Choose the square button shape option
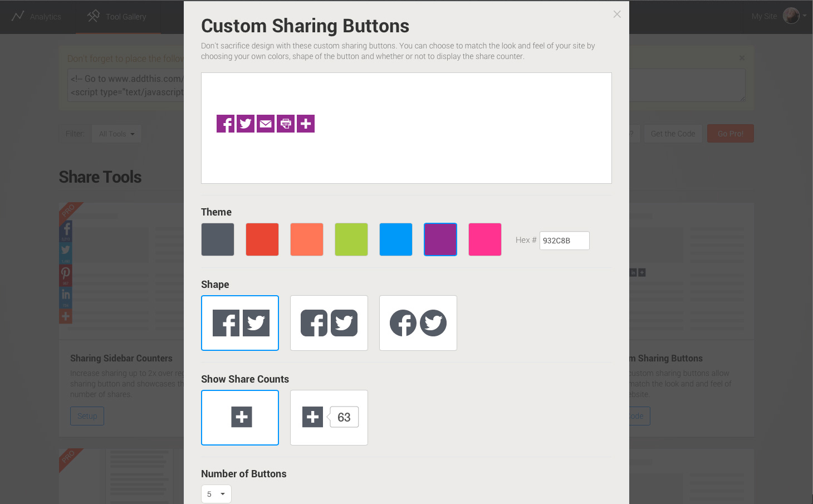813x504 pixels. [240, 323]
